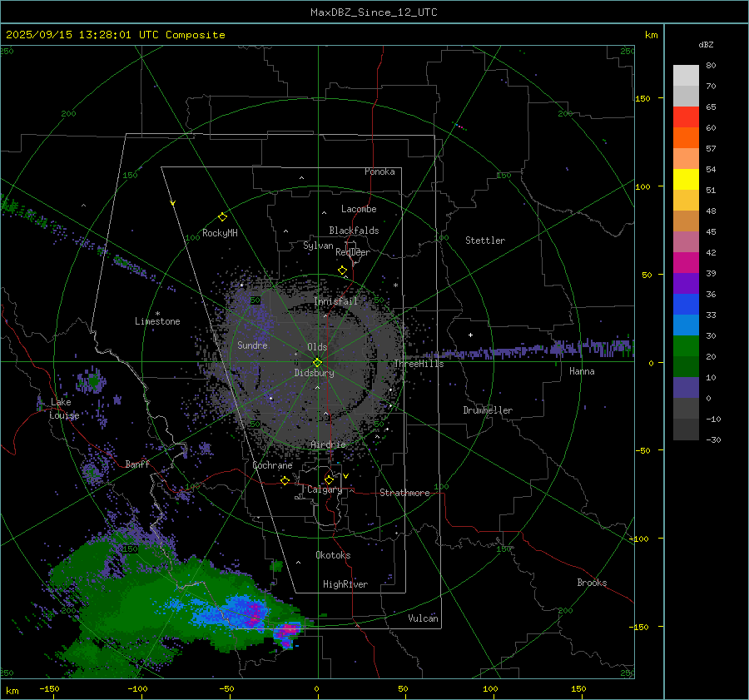Click the 0 label on the bottom axis
The image size is (749, 700).
[x=317, y=689]
